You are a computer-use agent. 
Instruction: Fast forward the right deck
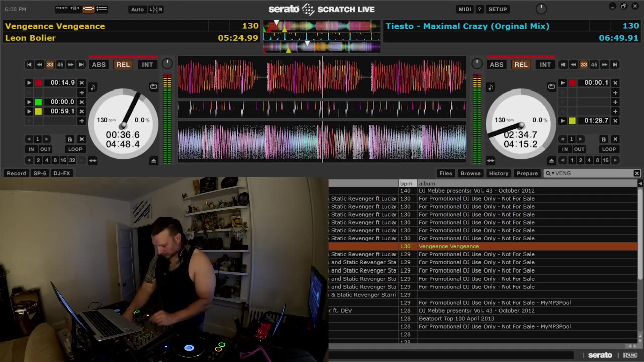click(605, 64)
